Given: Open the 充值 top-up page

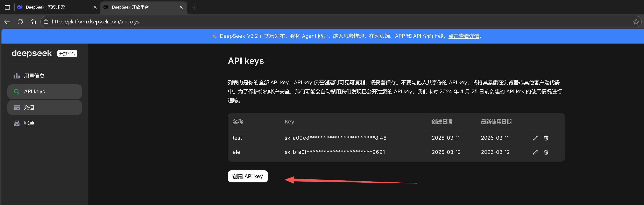Looking at the screenshot, I should pos(44,107).
